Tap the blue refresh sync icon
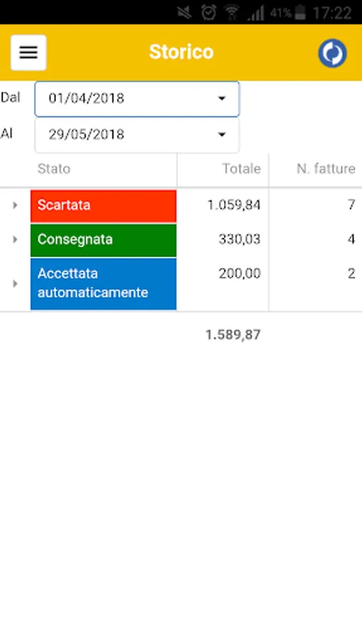This screenshot has width=362, height=644. 332,53
